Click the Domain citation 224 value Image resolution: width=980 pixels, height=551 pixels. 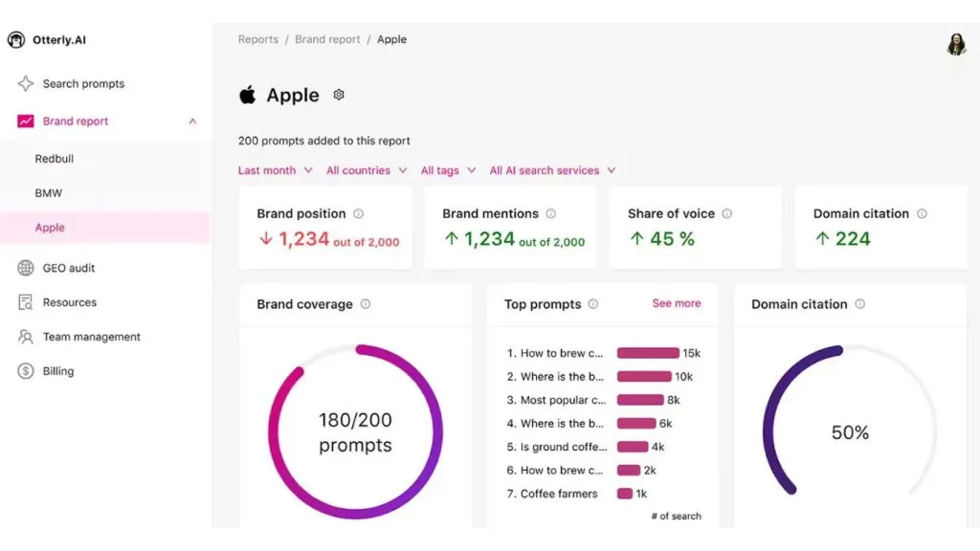pyautogui.click(x=853, y=238)
